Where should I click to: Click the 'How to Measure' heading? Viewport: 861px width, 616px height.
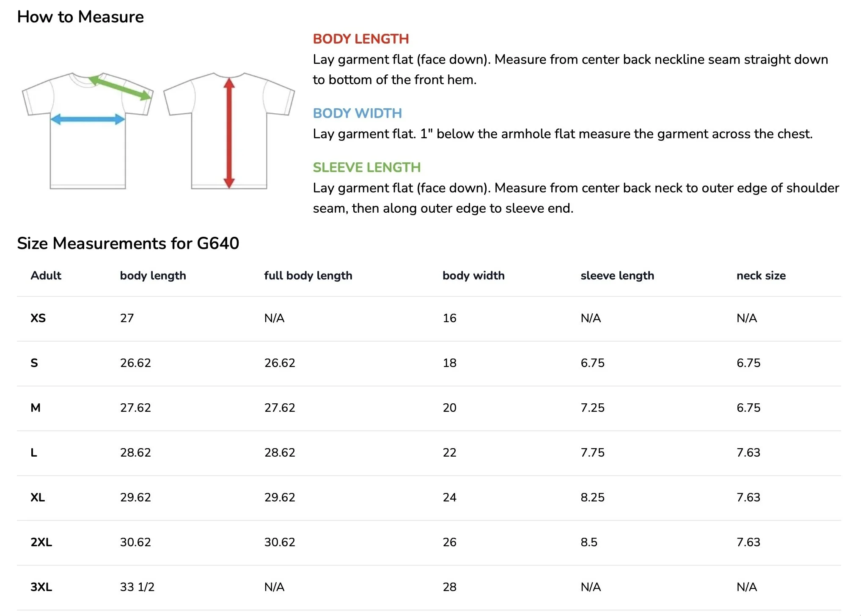coord(80,17)
